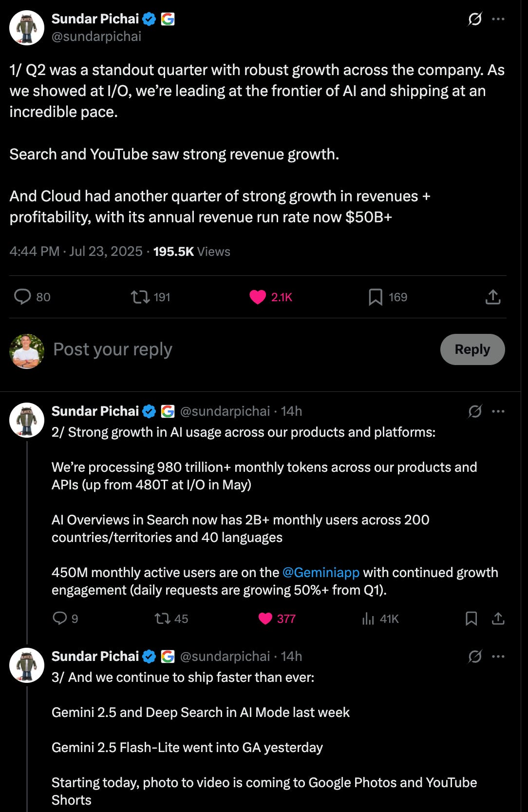Click the reply comment icon showing 80
The width and height of the screenshot is (528, 812).
pyautogui.click(x=22, y=297)
